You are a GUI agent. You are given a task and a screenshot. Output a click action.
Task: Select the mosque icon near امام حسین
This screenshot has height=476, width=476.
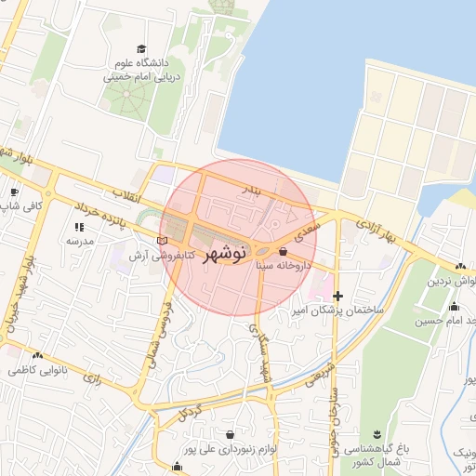[454, 306]
